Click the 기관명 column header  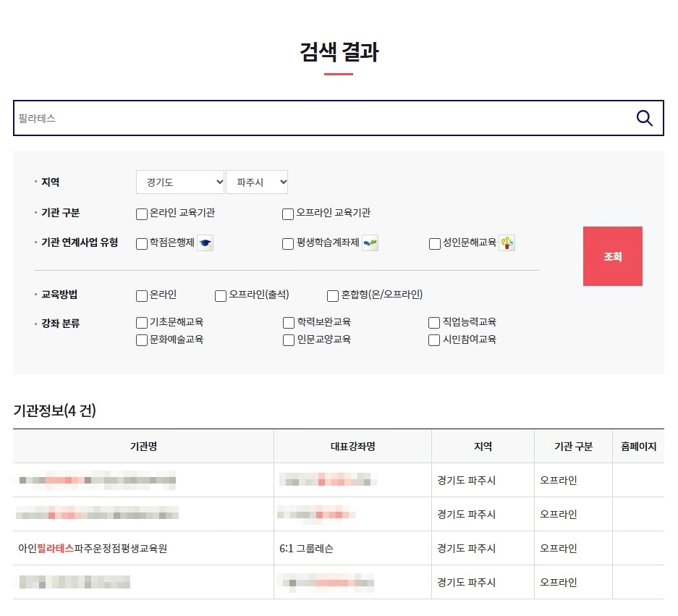(143, 447)
